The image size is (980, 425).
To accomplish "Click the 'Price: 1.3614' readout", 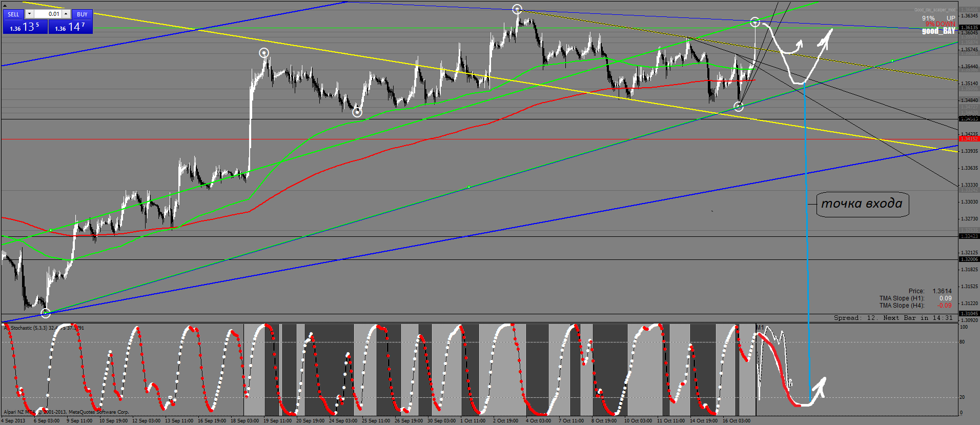I will coord(930,291).
